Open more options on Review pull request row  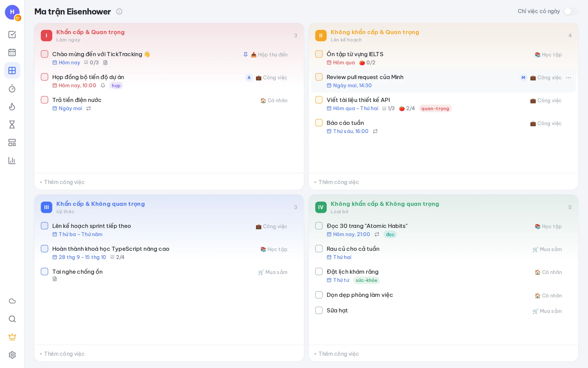point(568,78)
